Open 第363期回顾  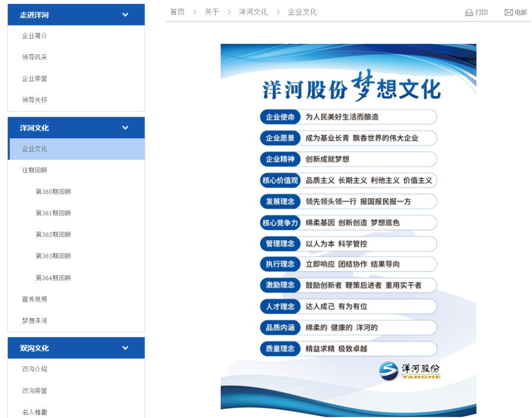[53, 256]
